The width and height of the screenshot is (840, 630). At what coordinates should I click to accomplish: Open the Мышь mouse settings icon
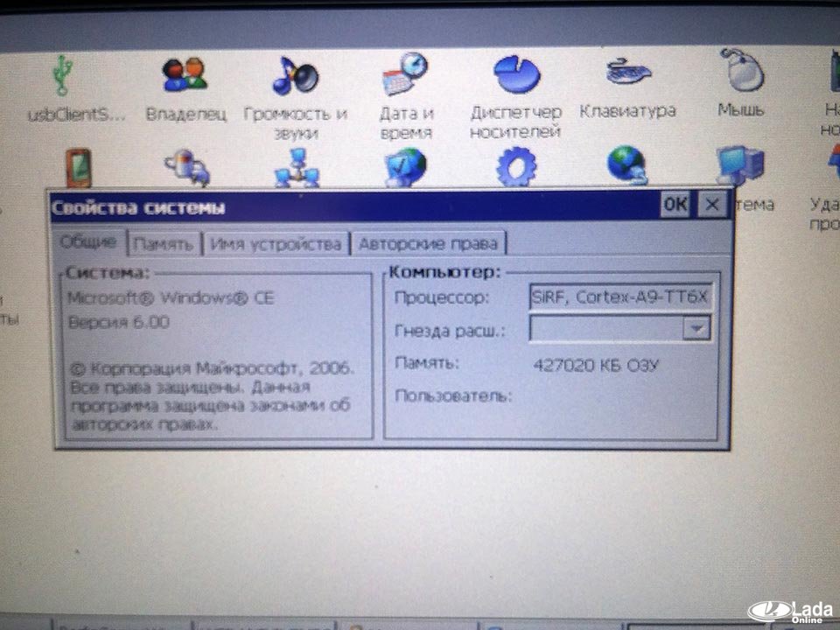click(740, 72)
